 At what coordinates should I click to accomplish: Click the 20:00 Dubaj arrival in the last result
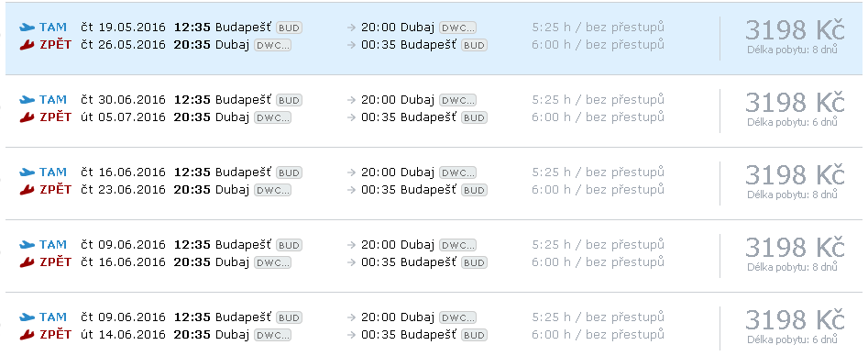398,317
